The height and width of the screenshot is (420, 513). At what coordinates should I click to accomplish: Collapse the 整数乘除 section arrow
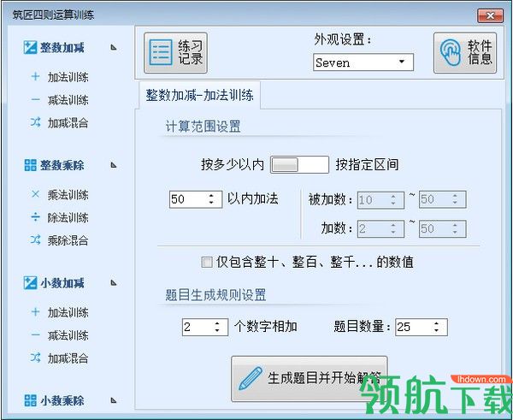click(x=114, y=165)
